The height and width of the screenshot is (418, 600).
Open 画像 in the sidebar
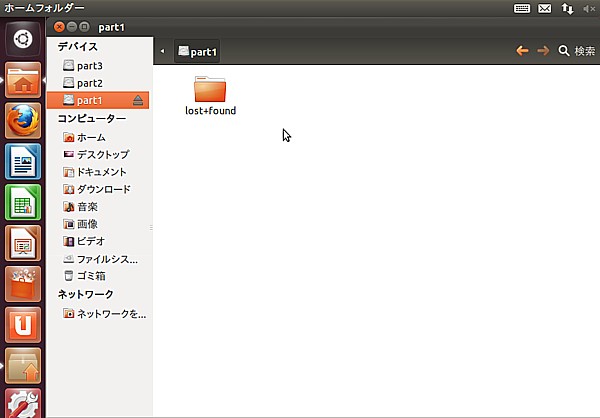98,224
